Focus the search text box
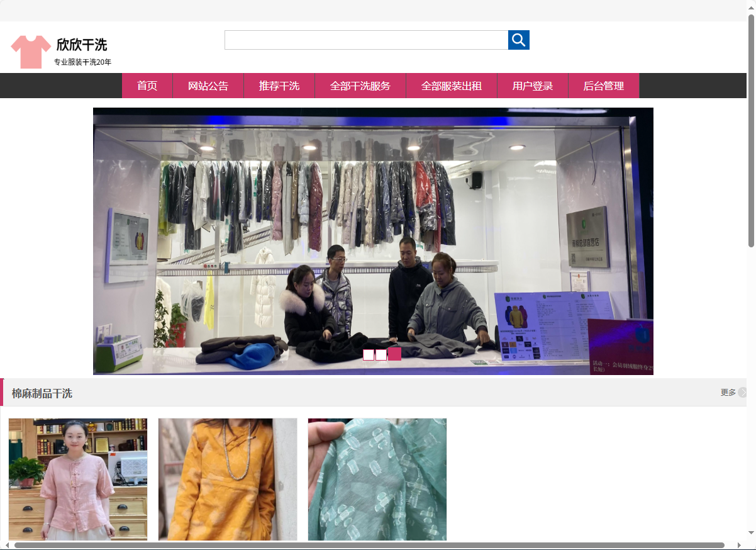 (x=366, y=40)
